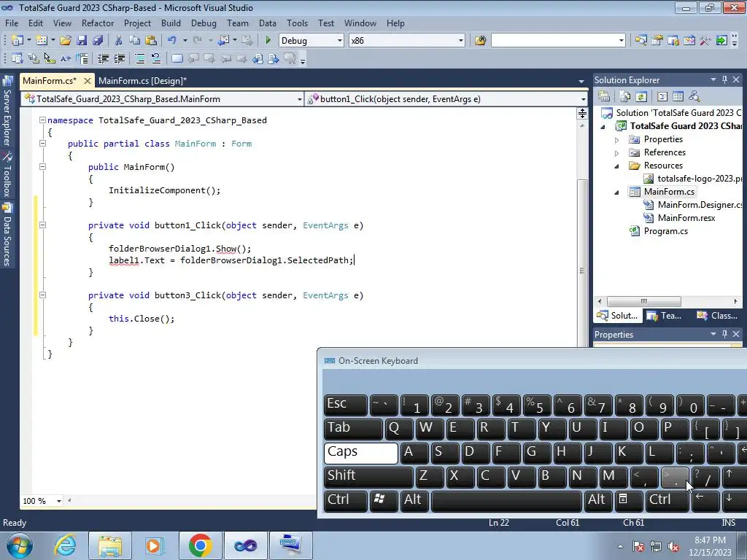Viewport: 747px width, 560px height.
Task: Click the Save All icon
Action: (x=98, y=41)
